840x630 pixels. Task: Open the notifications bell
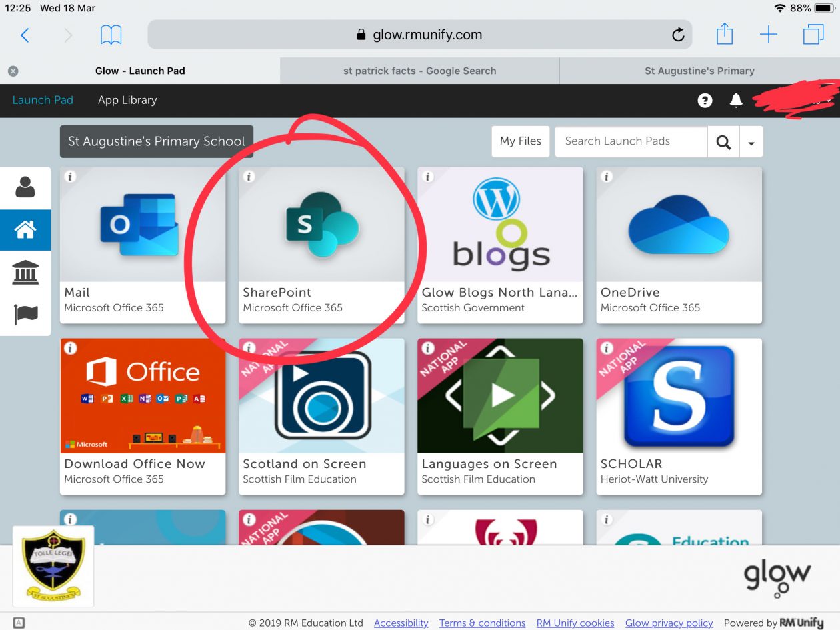point(736,100)
